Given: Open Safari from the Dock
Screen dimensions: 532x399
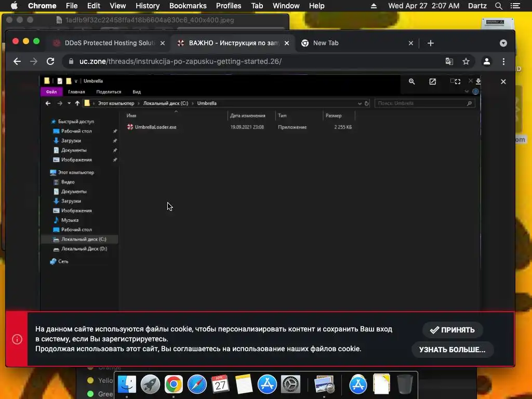Looking at the screenshot, I should 197,384.
